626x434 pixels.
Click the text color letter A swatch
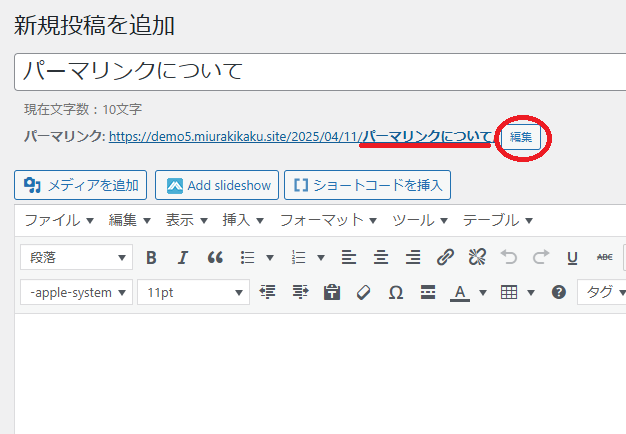click(460, 292)
